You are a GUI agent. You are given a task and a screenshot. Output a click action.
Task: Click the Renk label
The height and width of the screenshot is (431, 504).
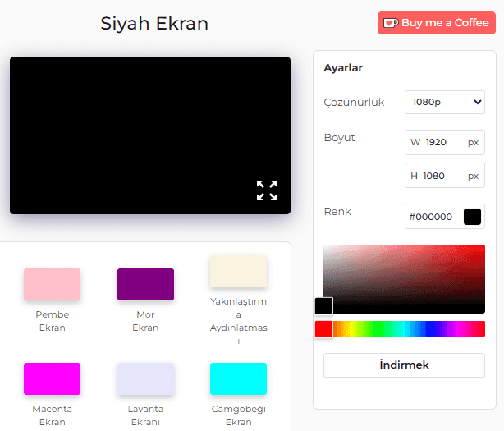coord(337,212)
